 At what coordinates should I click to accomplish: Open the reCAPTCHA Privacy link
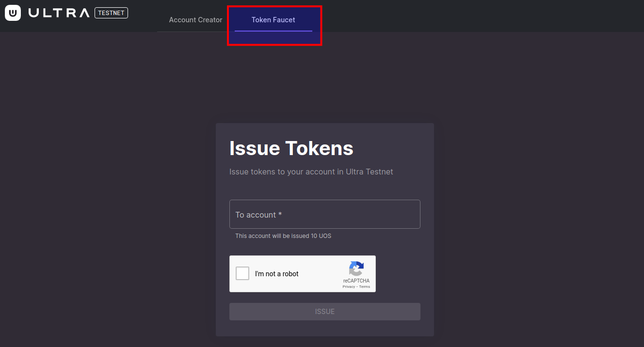click(x=349, y=286)
